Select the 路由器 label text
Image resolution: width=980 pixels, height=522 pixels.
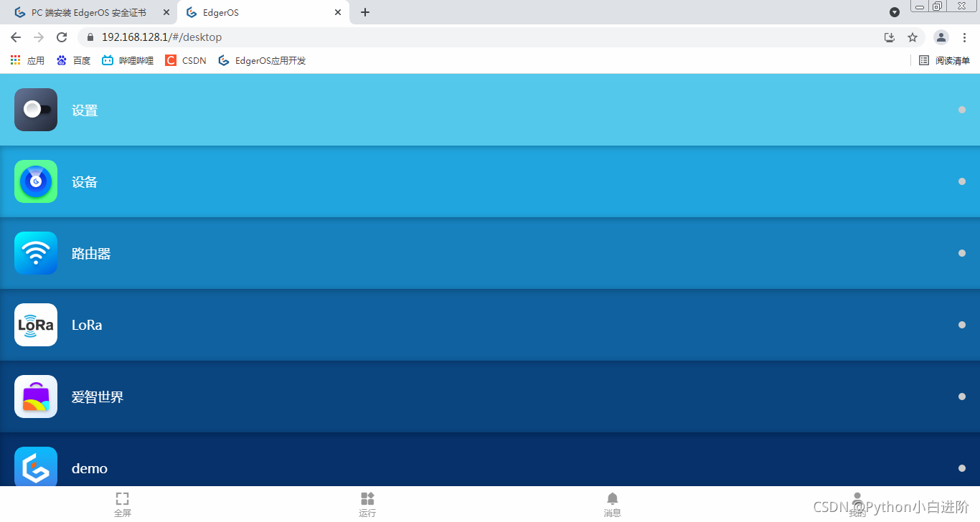pos(91,254)
